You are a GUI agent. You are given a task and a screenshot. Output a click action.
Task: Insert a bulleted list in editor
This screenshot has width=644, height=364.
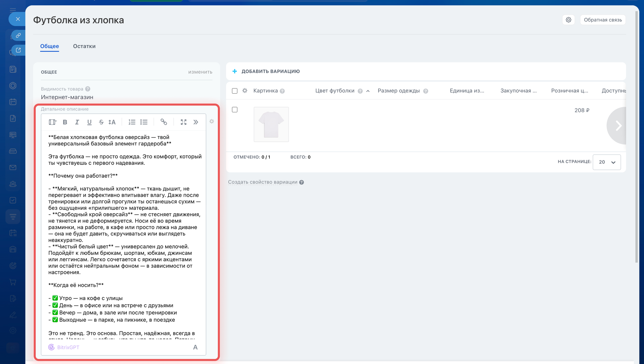click(x=144, y=122)
